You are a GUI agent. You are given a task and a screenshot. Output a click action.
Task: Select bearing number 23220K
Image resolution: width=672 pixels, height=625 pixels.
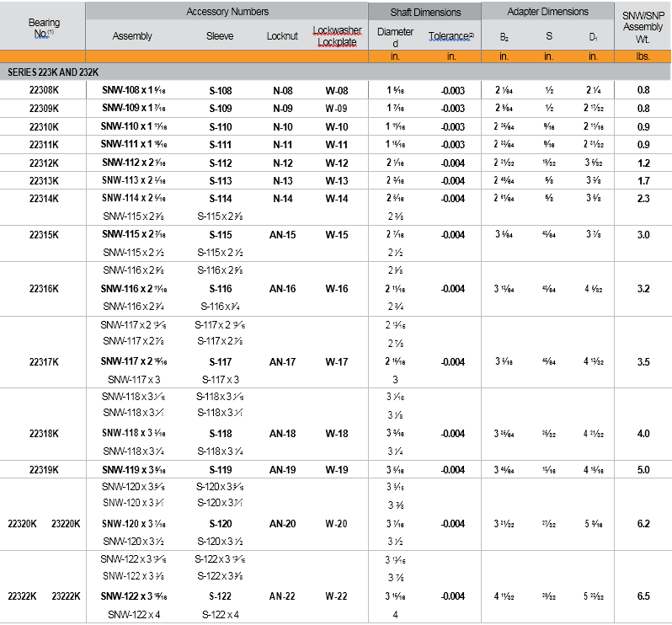pyautogui.click(x=66, y=524)
